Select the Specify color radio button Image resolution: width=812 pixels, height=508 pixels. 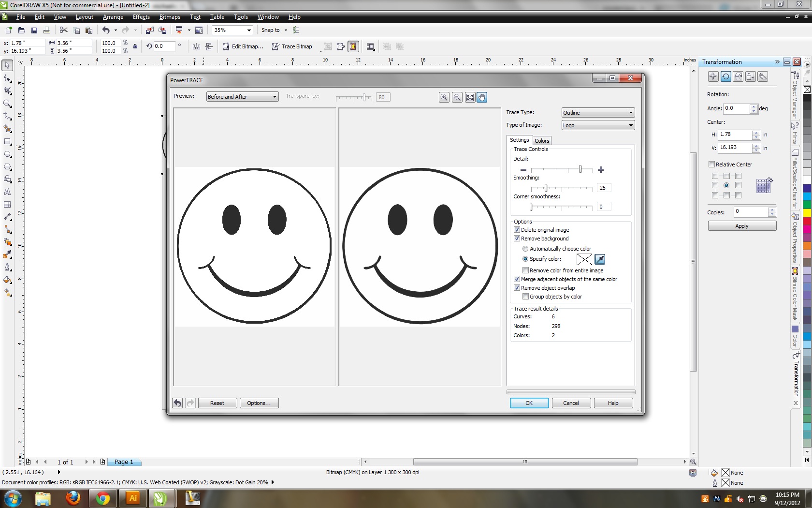tap(525, 259)
